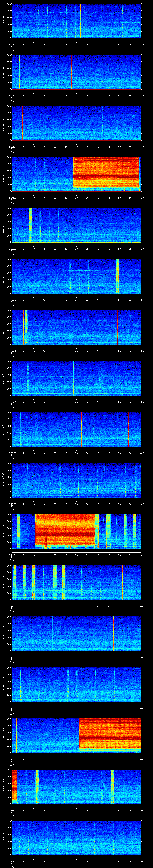This screenshot has height=868, width=153.
Task: Click the spectrogram panel starting at 13:10:00
Action: [76, 480]
